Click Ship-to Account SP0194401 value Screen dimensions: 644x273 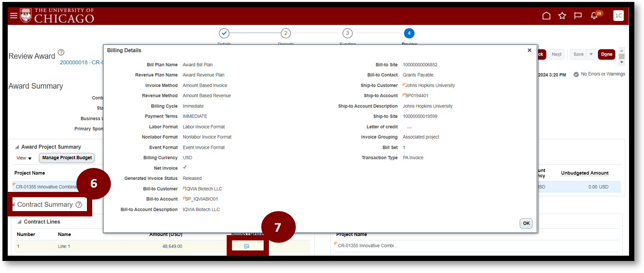(x=417, y=95)
